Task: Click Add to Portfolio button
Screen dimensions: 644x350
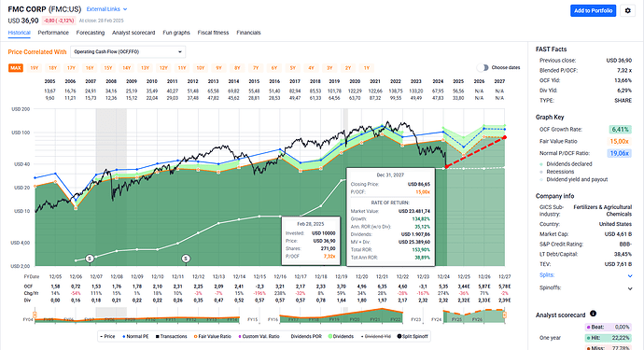Action: (x=593, y=10)
